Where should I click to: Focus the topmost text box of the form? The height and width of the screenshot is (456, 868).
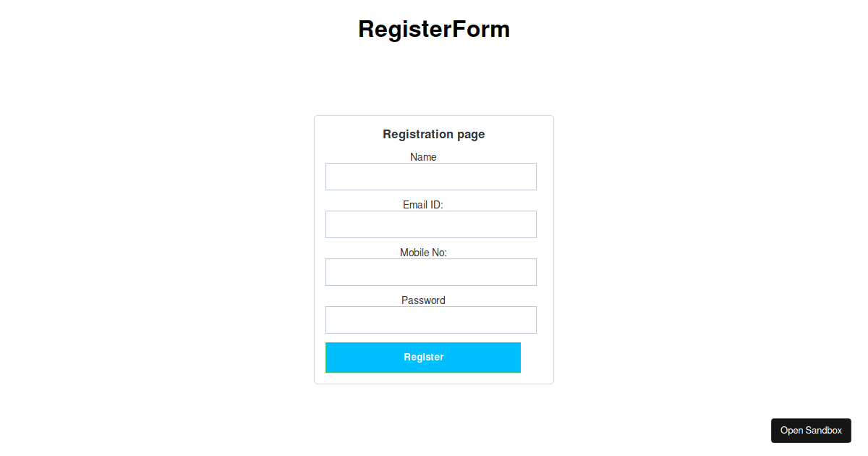click(x=430, y=177)
